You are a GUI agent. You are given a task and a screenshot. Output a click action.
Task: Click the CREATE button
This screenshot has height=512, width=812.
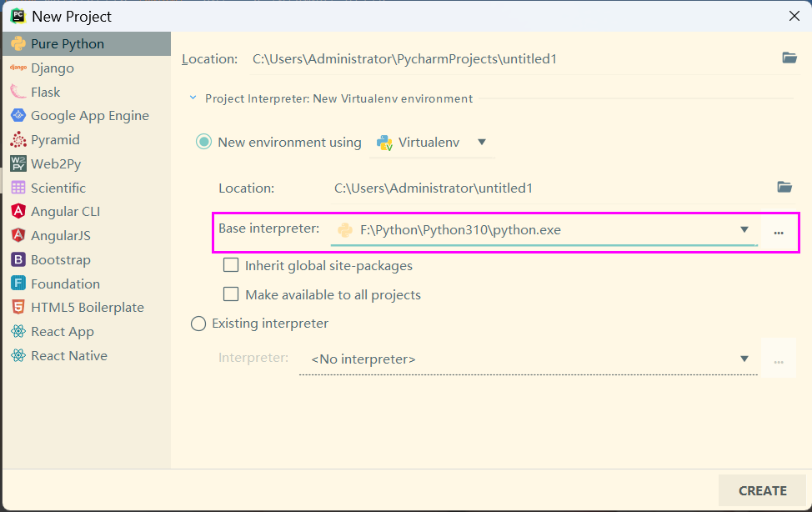(x=762, y=490)
